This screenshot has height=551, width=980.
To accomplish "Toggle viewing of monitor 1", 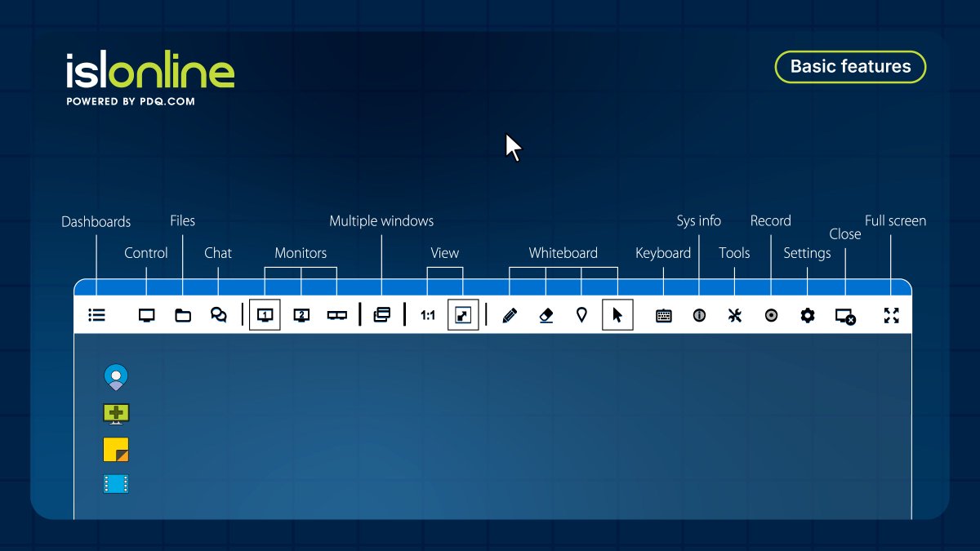I will tap(265, 314).
